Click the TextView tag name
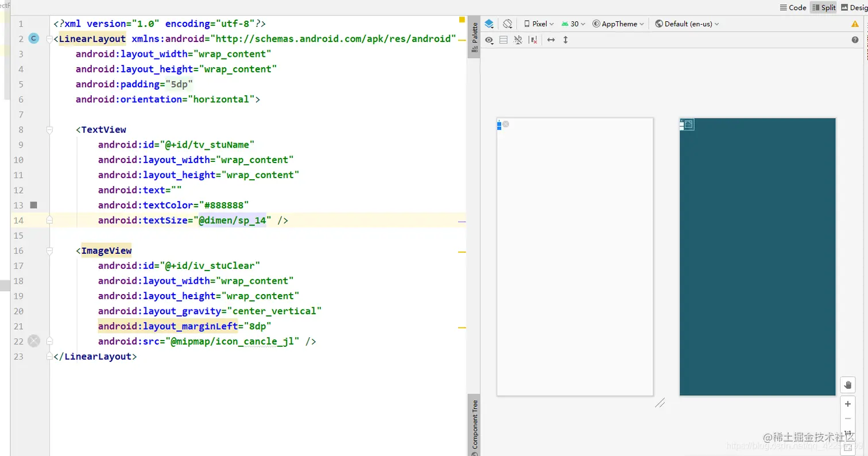The height and width of the screenshot is (456, 868). pyautogui.click(x=104, y=130)
